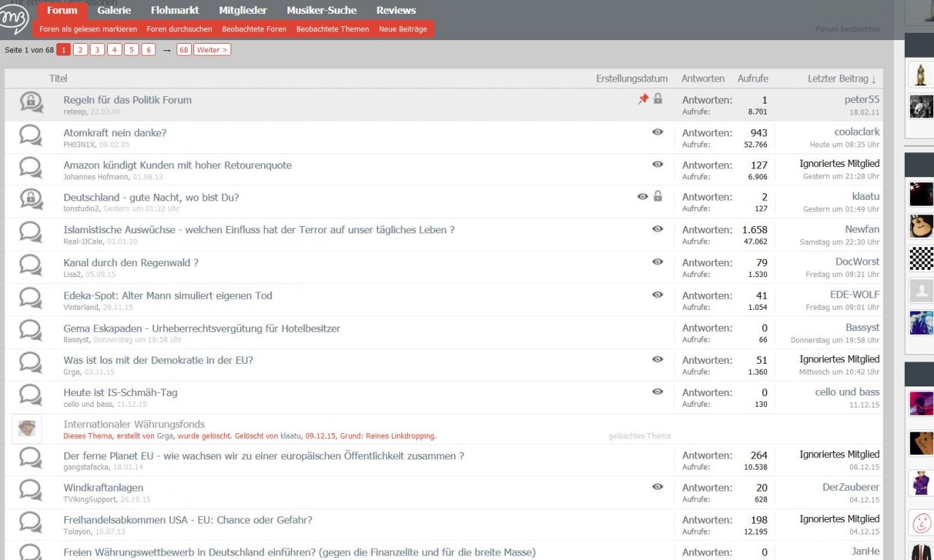
Task: Open the Forum tab
Action: point(62,10)
